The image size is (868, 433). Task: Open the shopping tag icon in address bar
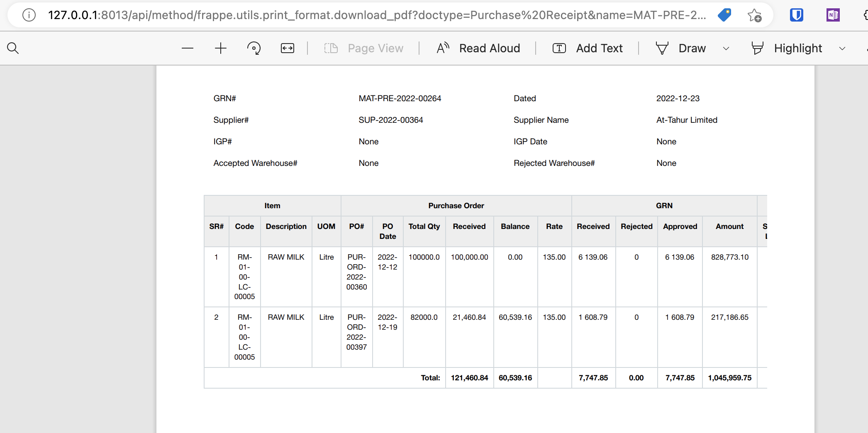tap(724, 15)
